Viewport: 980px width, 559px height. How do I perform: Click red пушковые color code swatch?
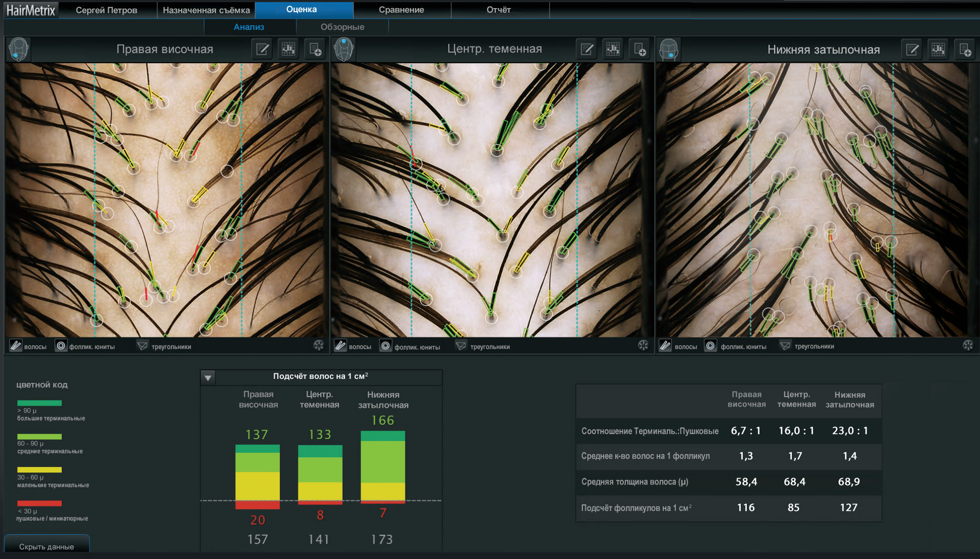(x=39, y=503)
